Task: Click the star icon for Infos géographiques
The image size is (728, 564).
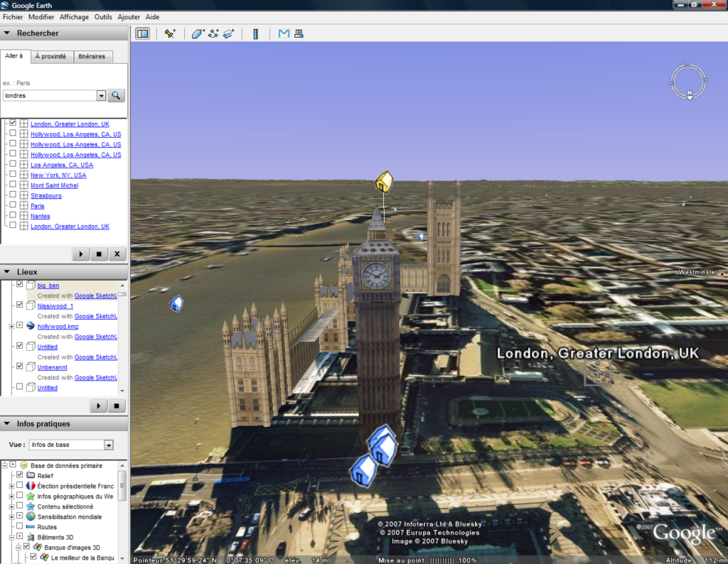Action: pyautogui.click(x=31, y=496)
